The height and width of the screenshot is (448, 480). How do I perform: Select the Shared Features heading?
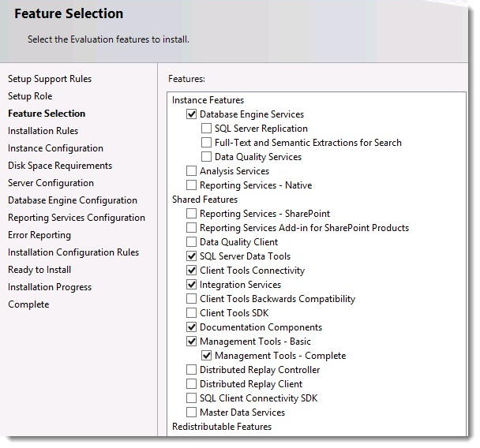click(x=204, y=200)
